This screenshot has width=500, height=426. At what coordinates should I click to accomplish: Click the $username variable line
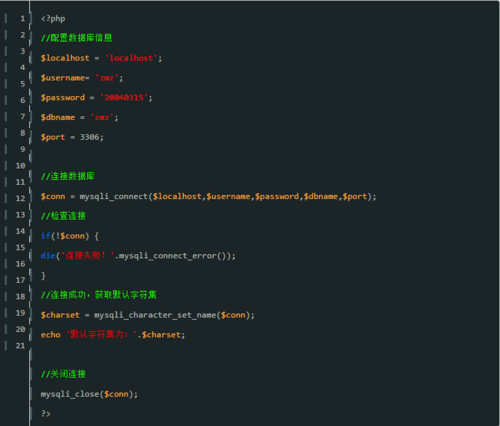coord(82,78)
